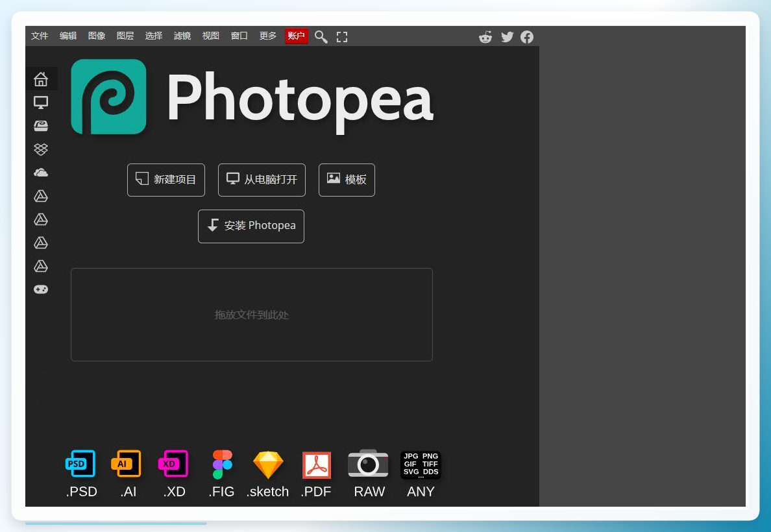Toggle fullscreen mode icon
Screen dimensions: 771x532
click(342, 37)
